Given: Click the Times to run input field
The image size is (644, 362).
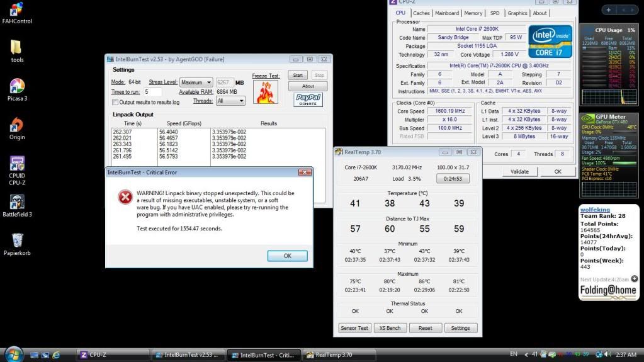Looking at the screenshot, I should coord(153,92).
